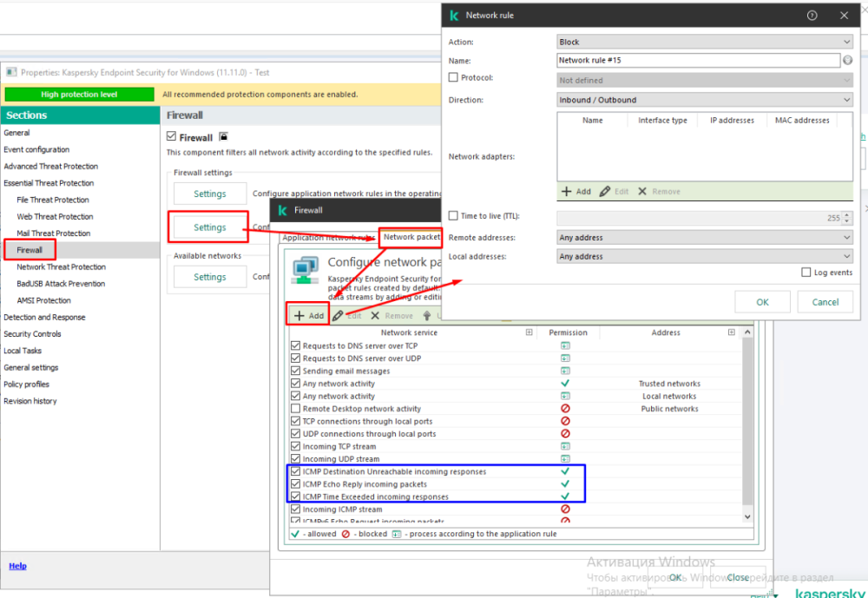Click the globe icon beside the Name field
868x598 pixels.
[847, 61]
